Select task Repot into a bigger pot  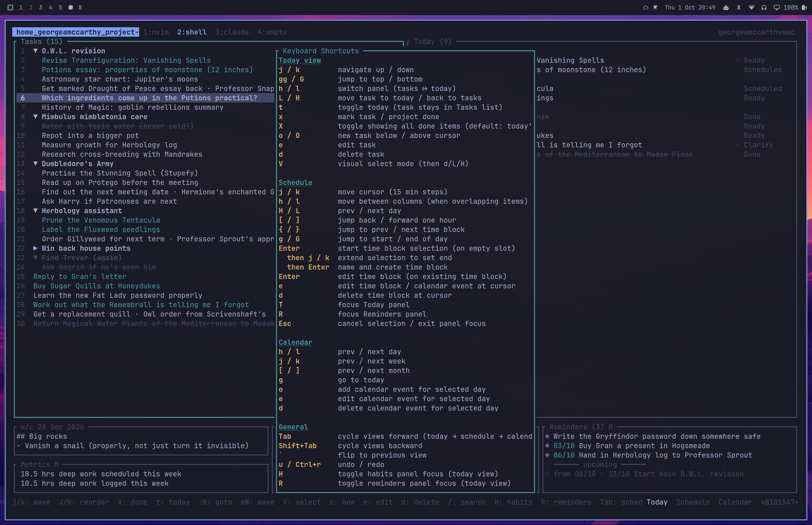tap(90, 136)
